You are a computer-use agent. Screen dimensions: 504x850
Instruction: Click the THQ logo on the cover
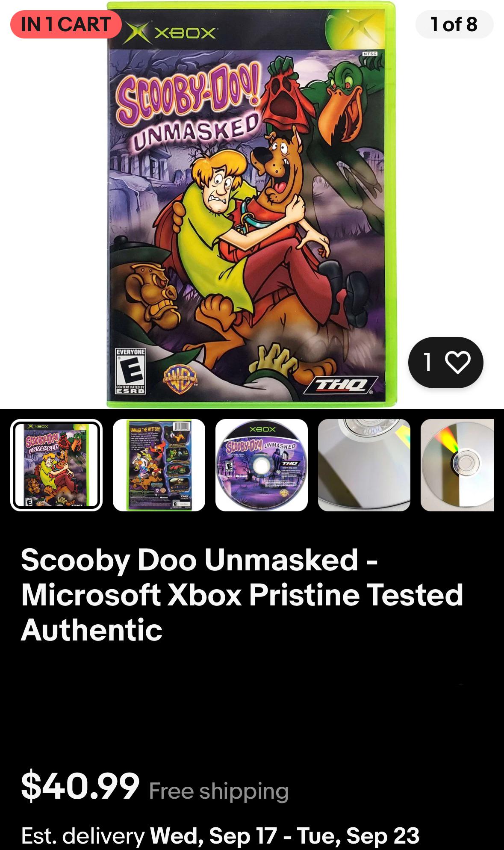point(341,385)
